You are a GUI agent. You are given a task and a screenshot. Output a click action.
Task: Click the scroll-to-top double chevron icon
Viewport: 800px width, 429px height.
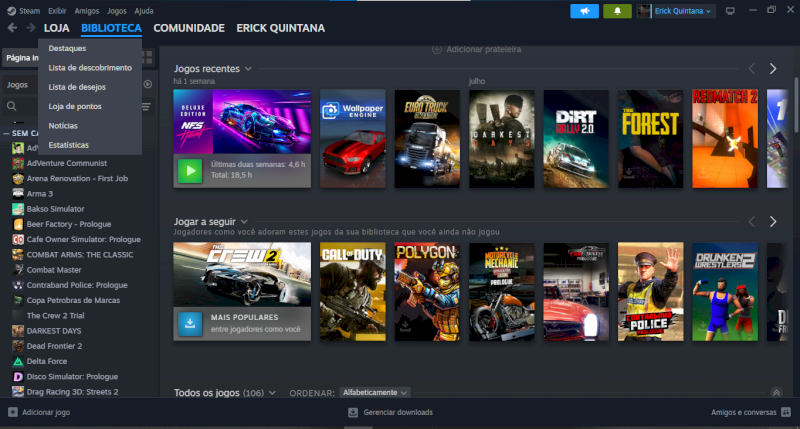click(x=776, y=392)
